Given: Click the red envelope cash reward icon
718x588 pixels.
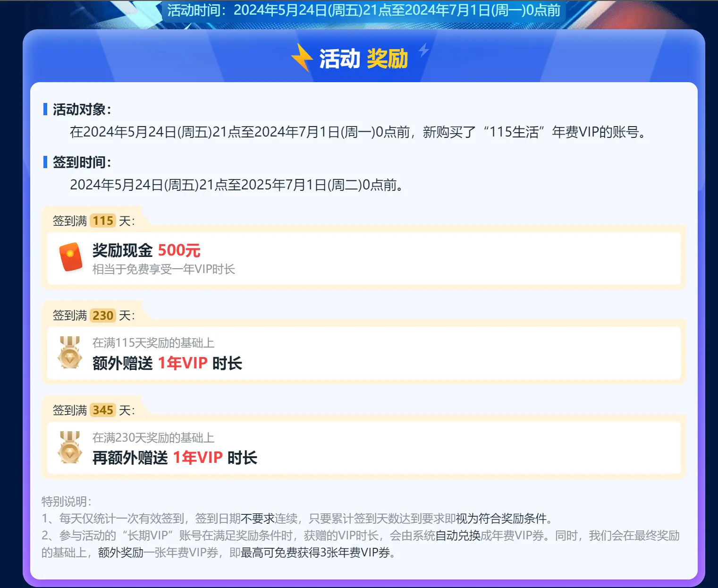Looking at the screenshot, I should coord(70,257).
